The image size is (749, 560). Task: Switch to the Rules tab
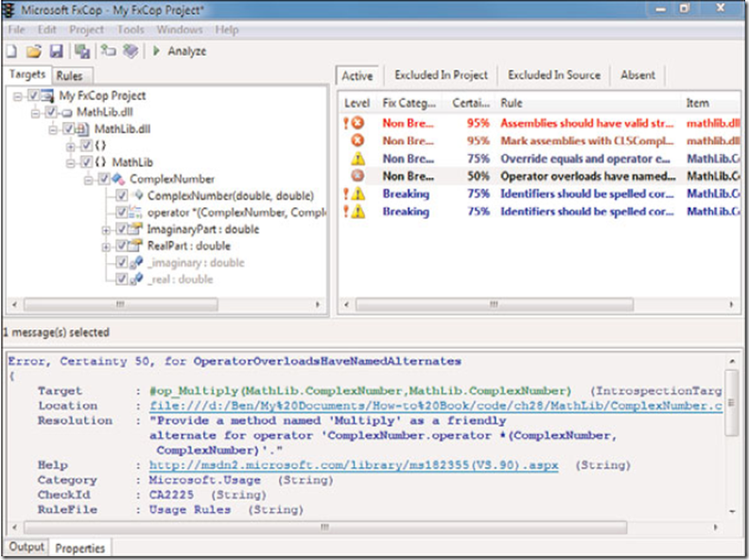[70, 76]
